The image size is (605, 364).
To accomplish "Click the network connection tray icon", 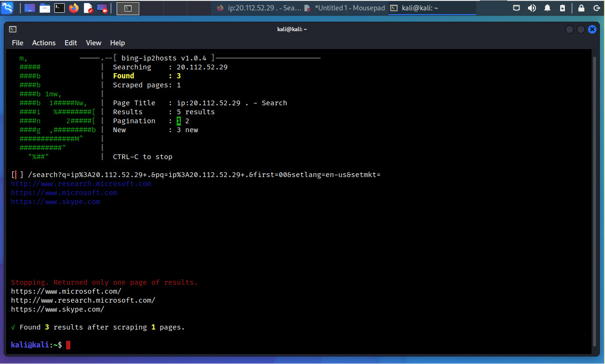I will [517, 8].
